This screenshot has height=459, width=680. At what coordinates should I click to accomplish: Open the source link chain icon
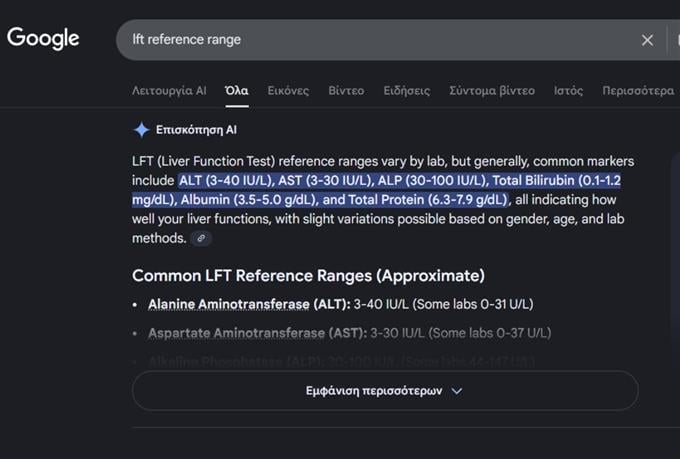click(x=201, y=238)
